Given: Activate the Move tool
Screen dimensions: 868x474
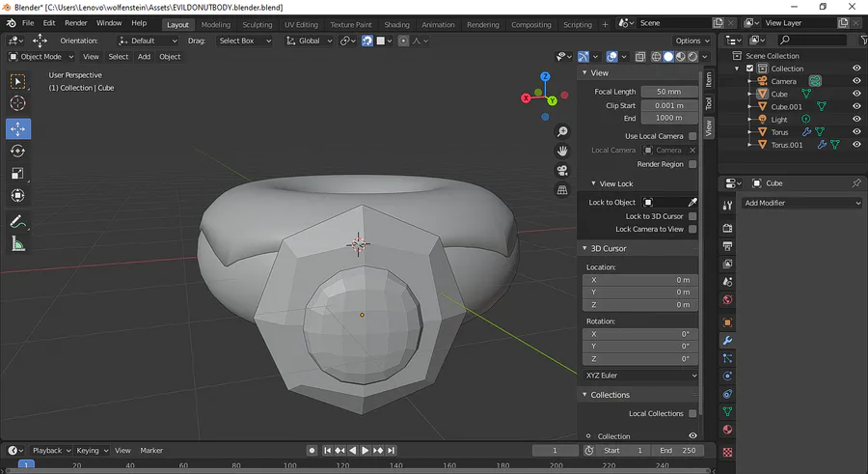Looking at the screenshot, I should click(18, 128).
